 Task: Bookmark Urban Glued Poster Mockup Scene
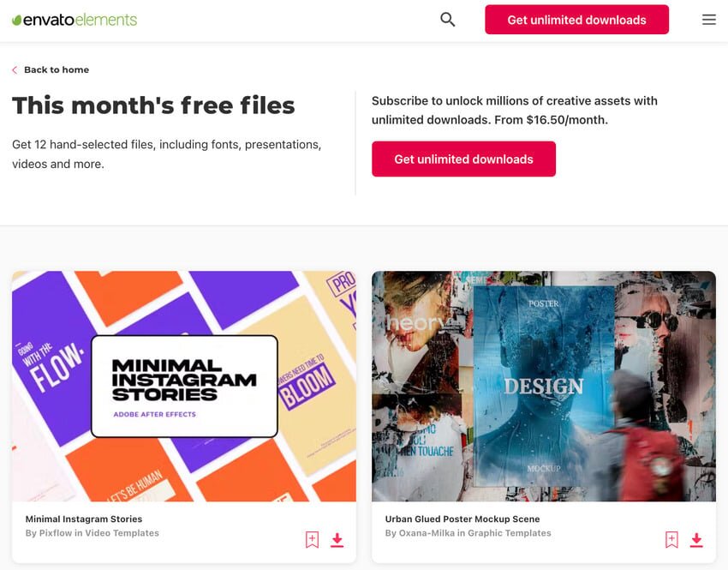click(x=671, y=539)
